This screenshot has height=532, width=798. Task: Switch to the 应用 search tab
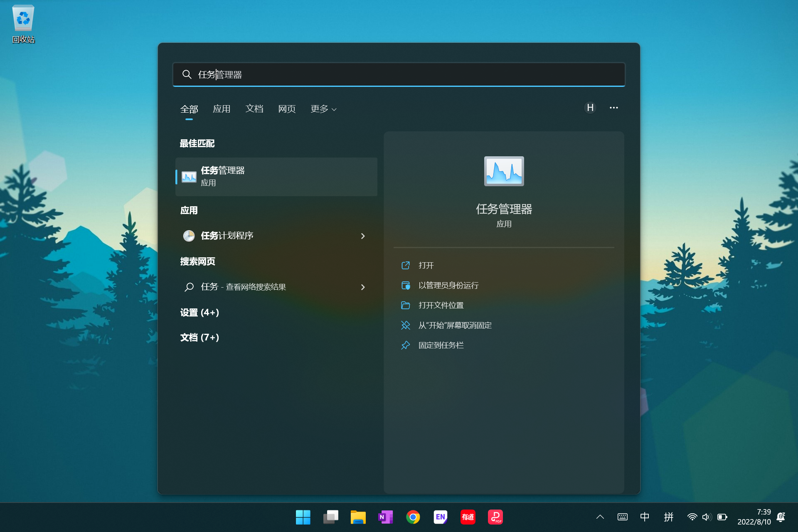click(x=222, y=109)
